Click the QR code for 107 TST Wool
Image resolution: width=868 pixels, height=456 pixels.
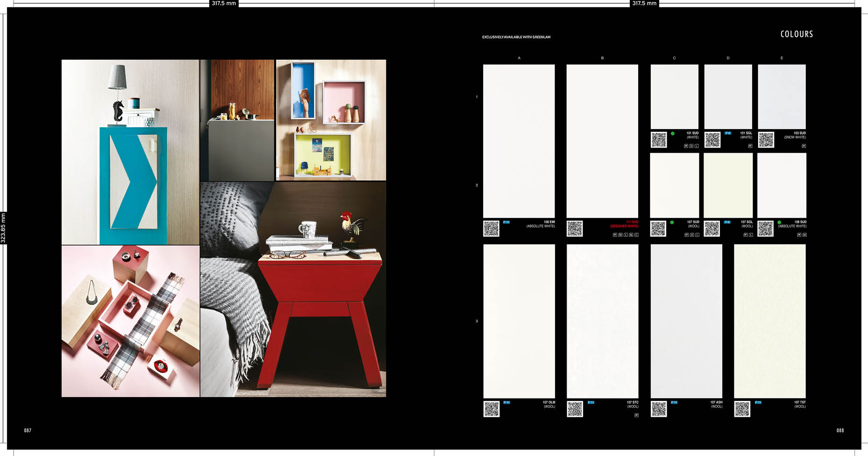[x=742, y=409]
